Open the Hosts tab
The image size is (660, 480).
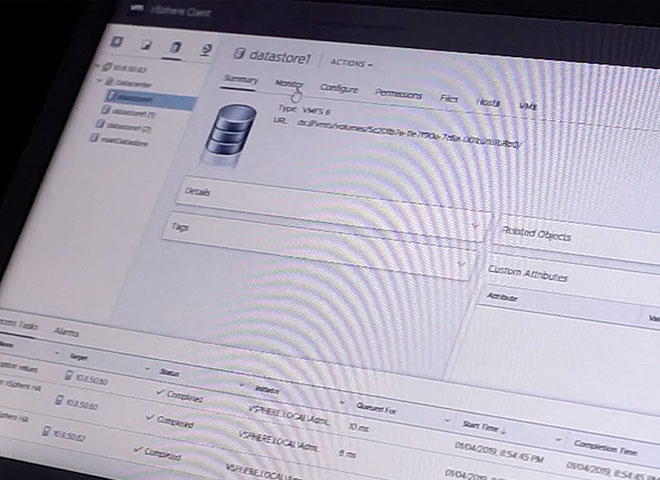pyautogui.click(x=488, y=102)
